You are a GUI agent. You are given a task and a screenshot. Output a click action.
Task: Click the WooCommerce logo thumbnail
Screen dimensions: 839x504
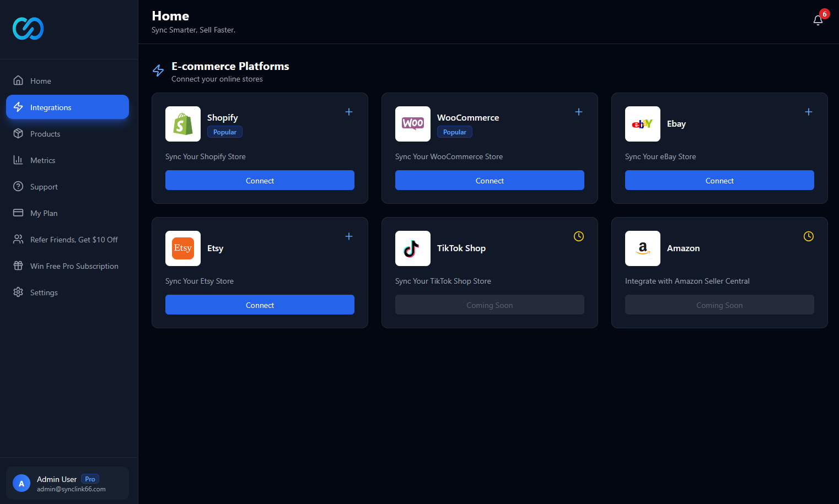click(413, 124)
